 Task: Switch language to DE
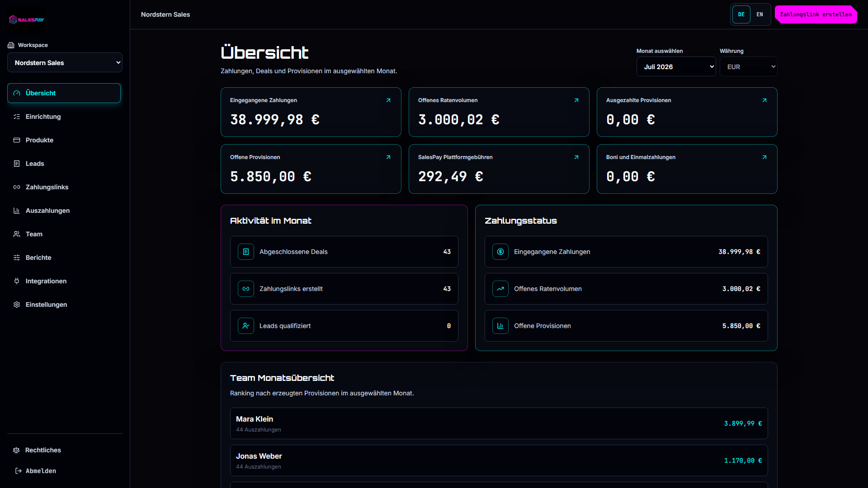[741, 14]
